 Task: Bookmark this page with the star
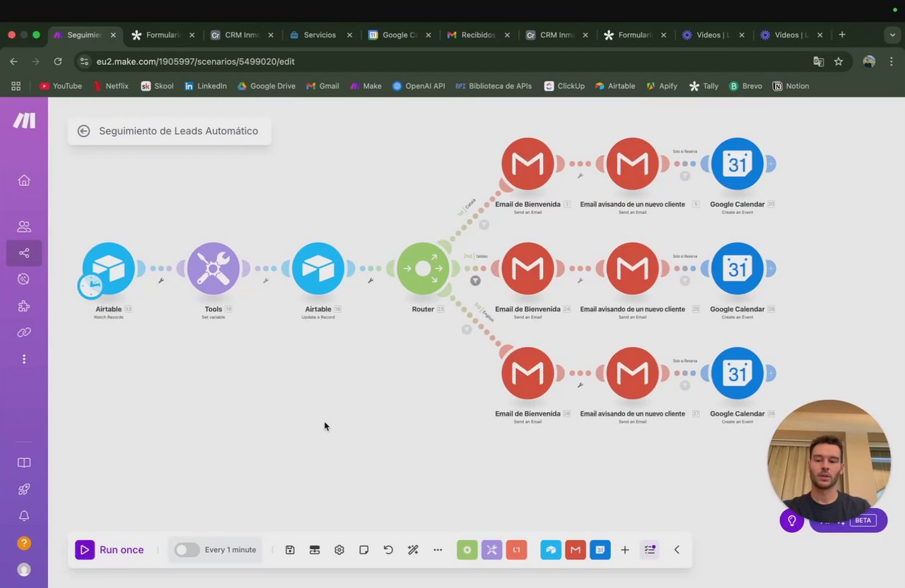839,61
